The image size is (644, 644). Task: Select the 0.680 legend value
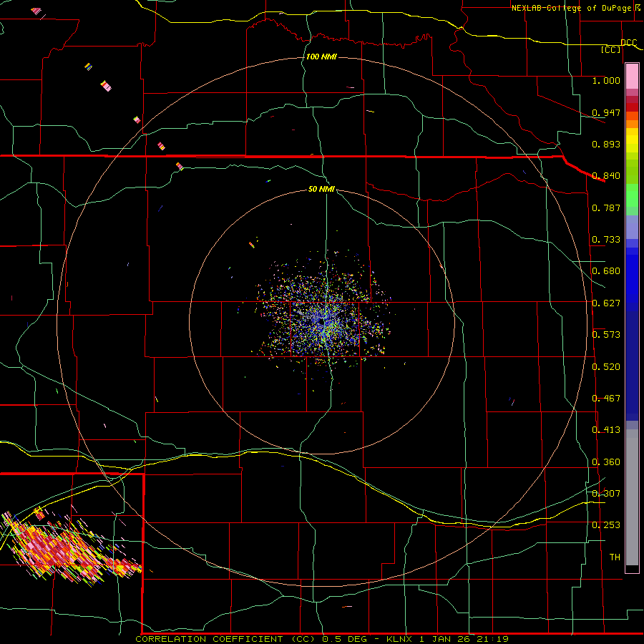[606, 270]
